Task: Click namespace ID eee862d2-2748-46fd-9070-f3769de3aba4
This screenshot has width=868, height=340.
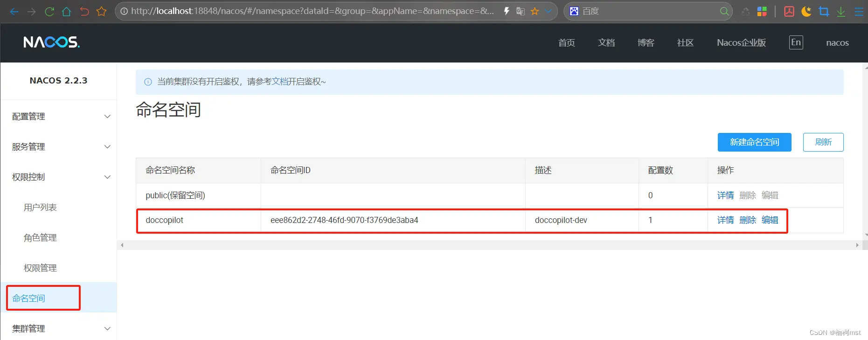Action: point(344,220)
